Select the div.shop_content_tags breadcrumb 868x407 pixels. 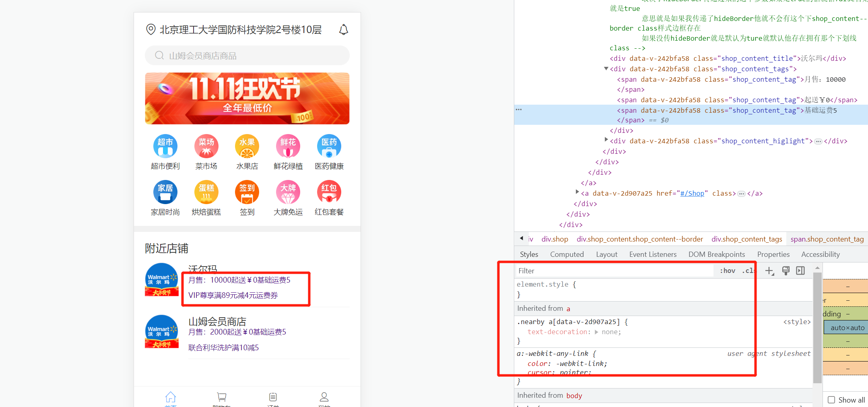click(746, 239)
